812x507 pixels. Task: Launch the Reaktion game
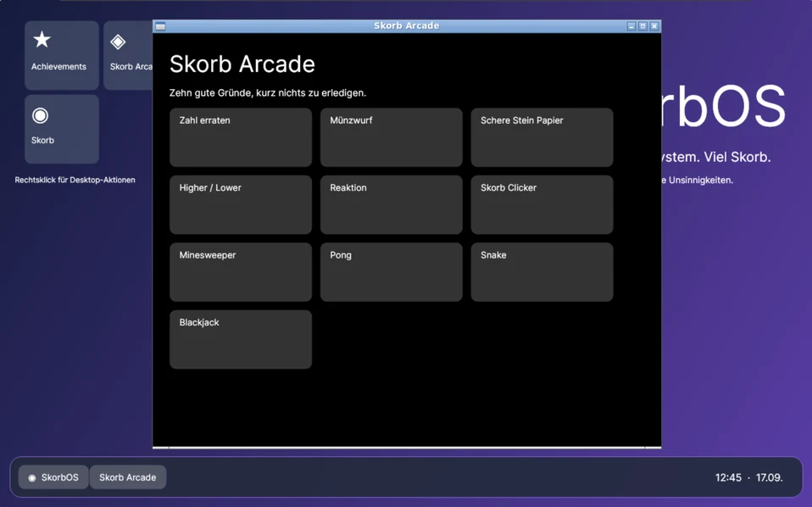[x=392, y=204]
